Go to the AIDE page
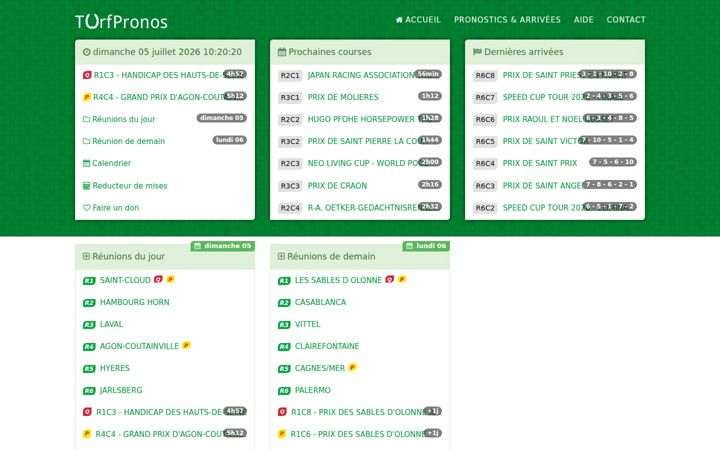The height and width of the screenshot is (450, 720). click(x=584, y=20)
